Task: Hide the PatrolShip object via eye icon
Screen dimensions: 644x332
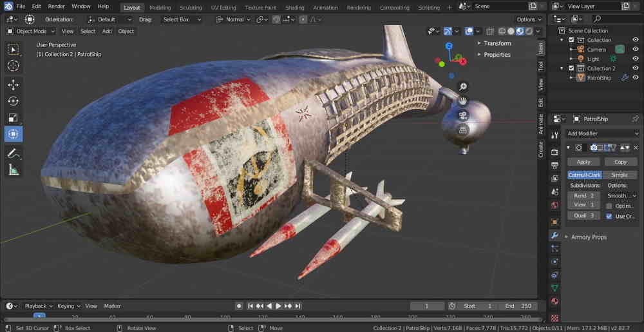Action: [x=636, y=77]
